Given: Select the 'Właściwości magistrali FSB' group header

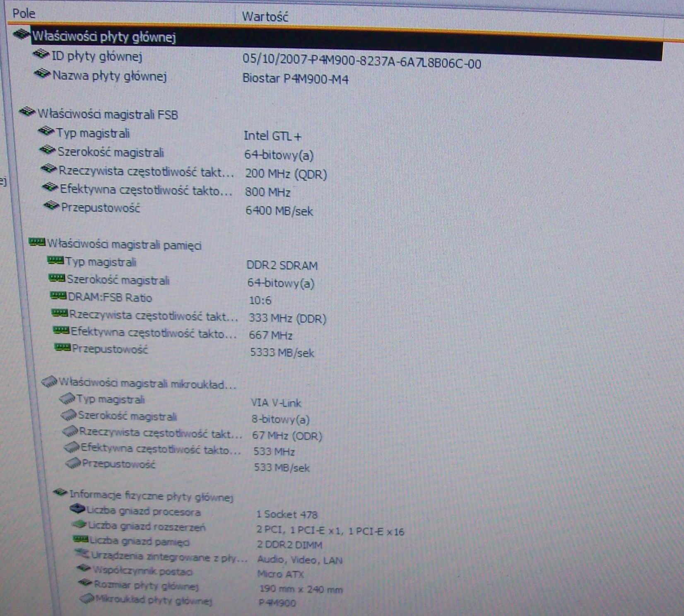Looking at the screenshot, I should coord(108,114).
